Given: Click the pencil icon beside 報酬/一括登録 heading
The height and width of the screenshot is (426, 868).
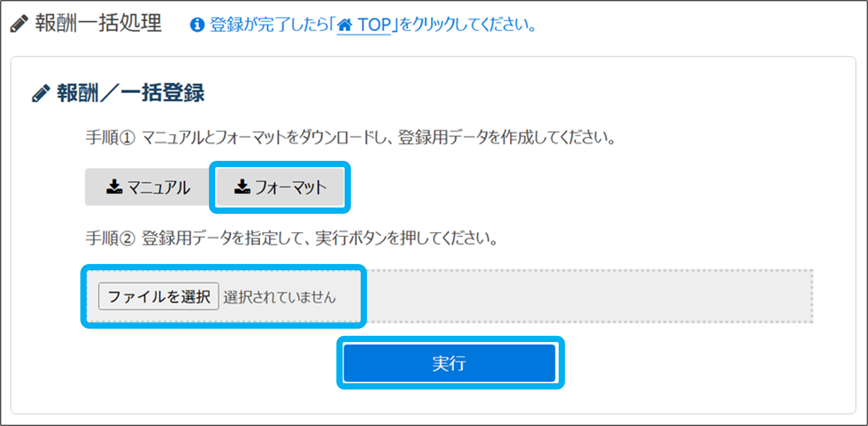Looking at the screenshot, I should 41,93.
